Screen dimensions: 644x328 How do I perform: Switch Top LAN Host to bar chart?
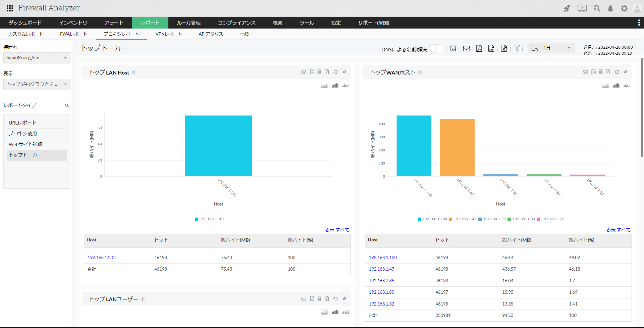335,86
